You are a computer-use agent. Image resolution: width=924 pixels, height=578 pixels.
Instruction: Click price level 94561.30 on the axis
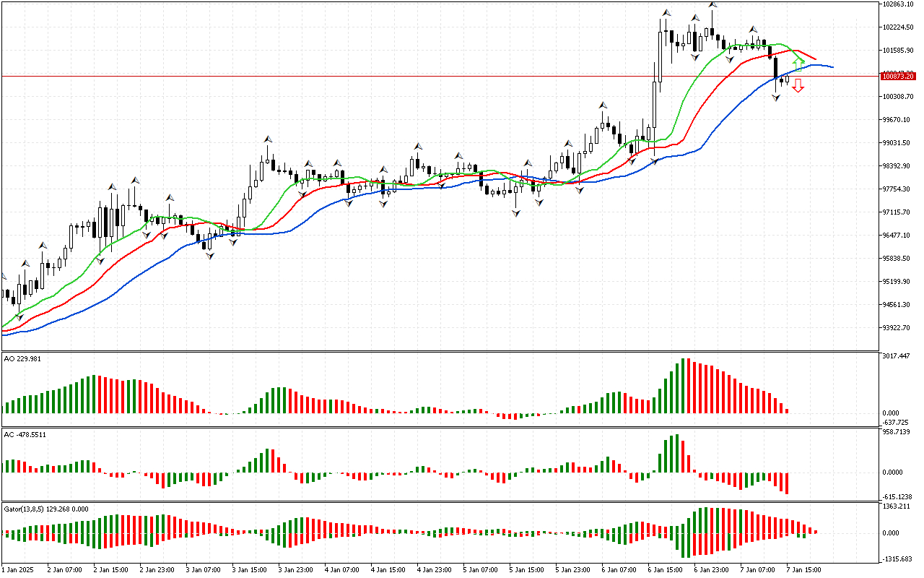[897, 305]
